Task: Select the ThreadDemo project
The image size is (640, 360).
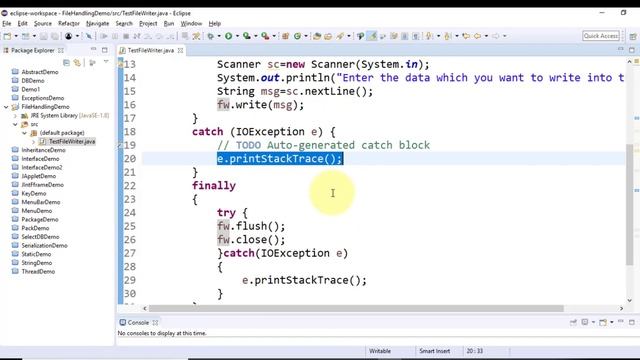Action: pos(38,271)
